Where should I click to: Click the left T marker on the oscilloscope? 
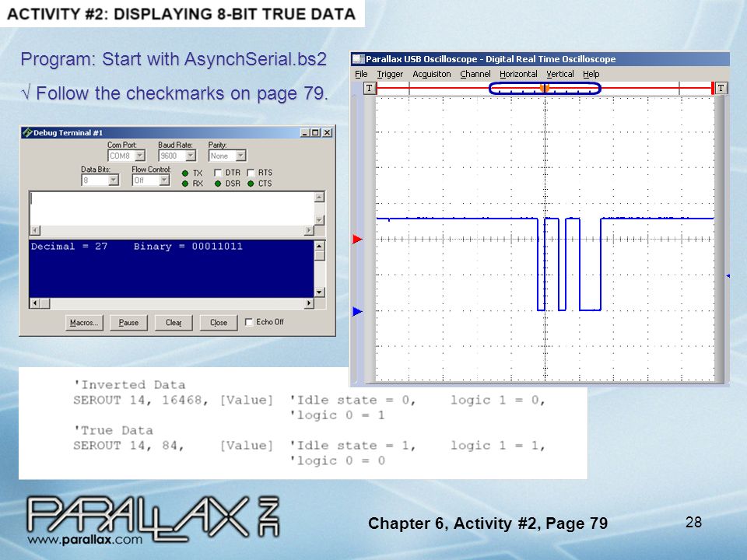(x=369, y=88)
